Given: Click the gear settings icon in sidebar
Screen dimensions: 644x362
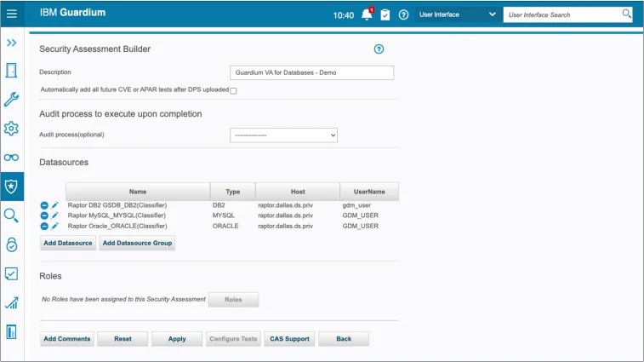Looking at the screenshot, I should click(x=12, y=129).
